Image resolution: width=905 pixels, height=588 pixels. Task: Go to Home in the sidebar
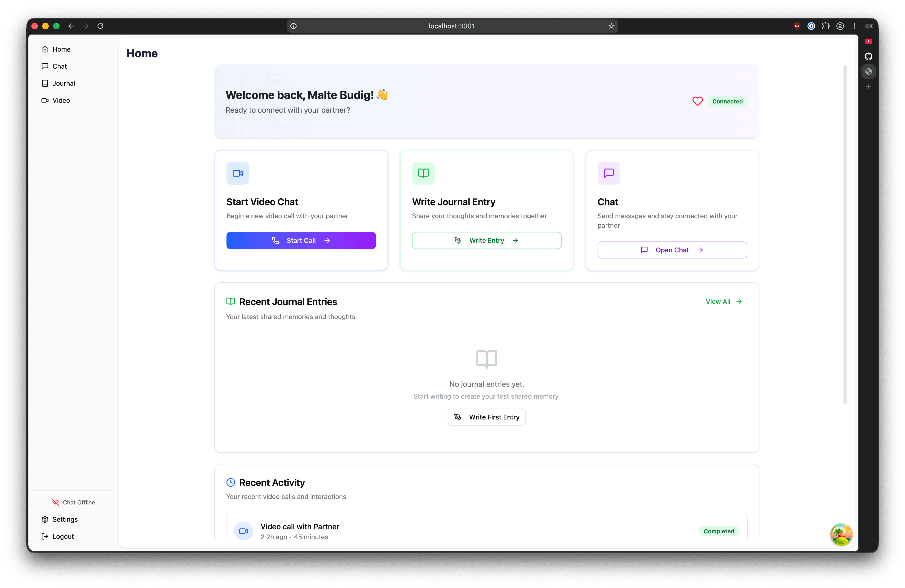tap(56, 49)
